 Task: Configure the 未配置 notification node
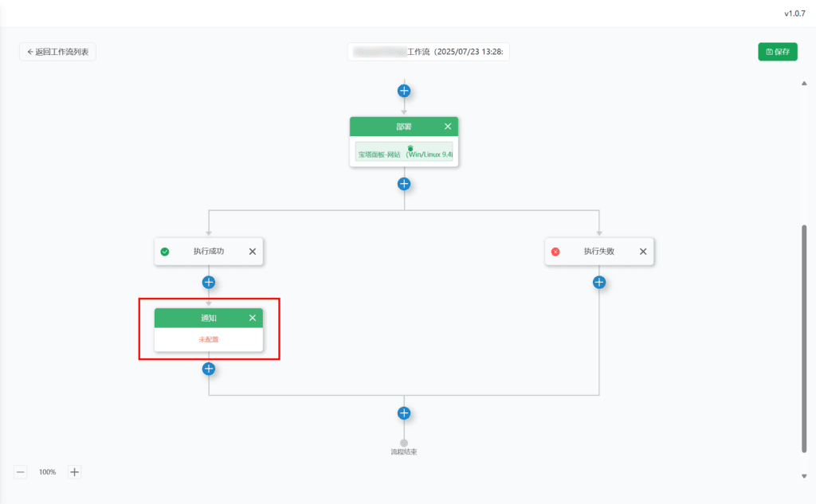209,339
